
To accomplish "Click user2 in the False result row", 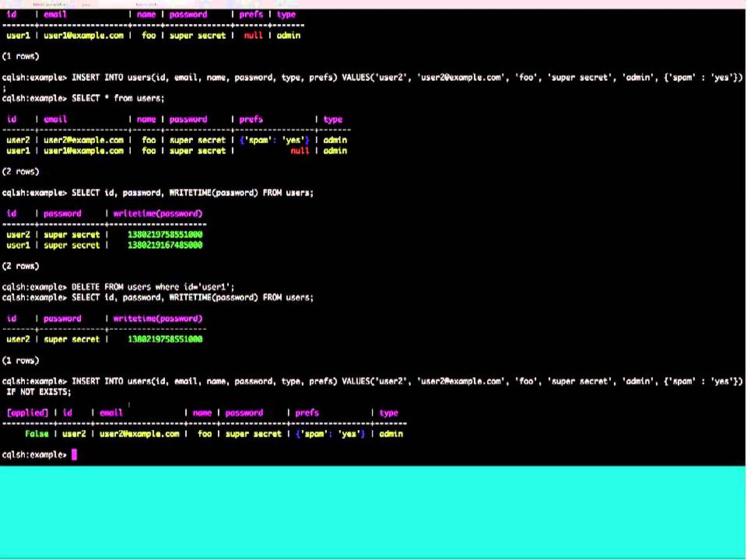I will point(74,434).
